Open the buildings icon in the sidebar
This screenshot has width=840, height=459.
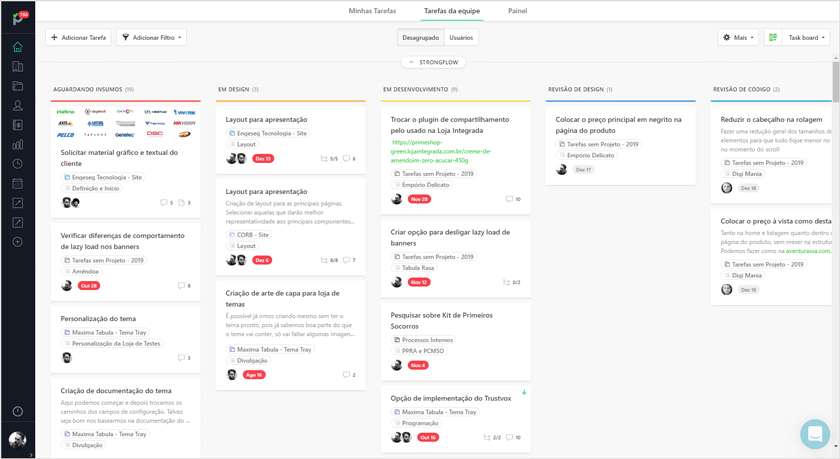[x=18, y=66]
